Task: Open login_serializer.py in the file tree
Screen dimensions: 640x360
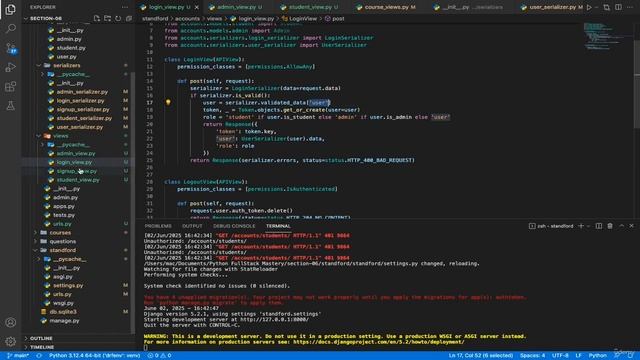Action: tap(80, 100)
